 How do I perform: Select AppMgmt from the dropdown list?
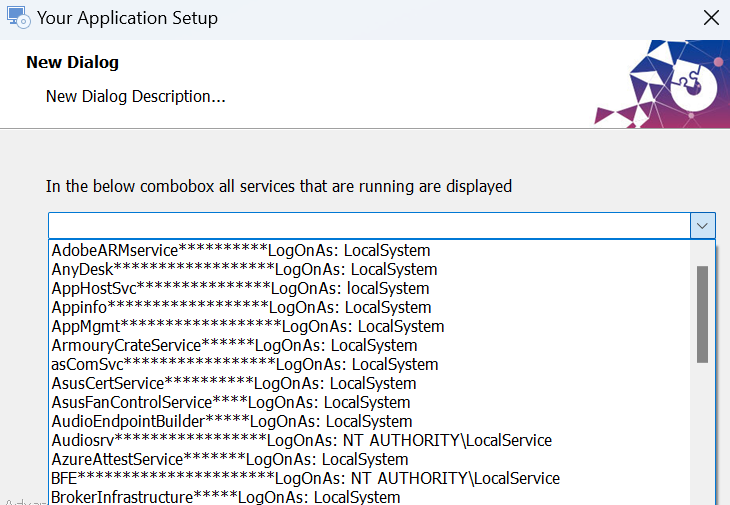click(247, 326)
